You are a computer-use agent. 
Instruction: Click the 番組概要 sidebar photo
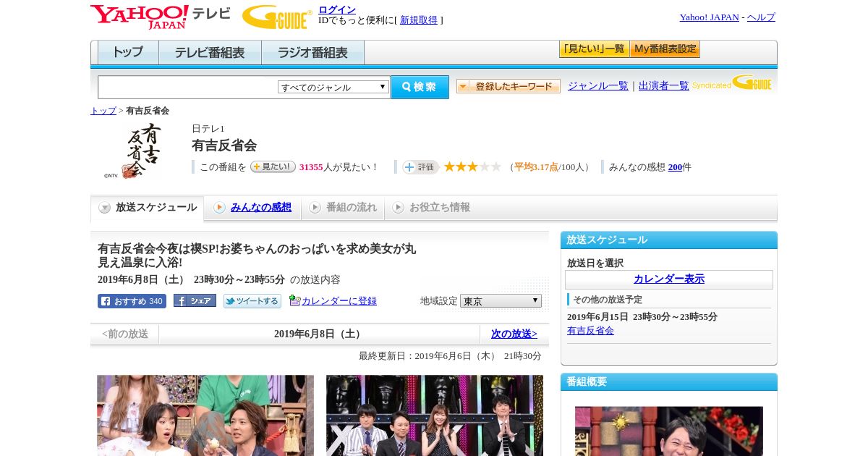[x=669, y=431]
